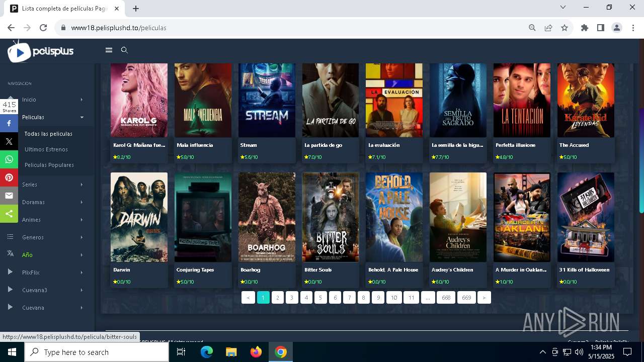Screen dimensions: 644x362
Task: Share on X using sidebar icon
Action: [9, 141]
